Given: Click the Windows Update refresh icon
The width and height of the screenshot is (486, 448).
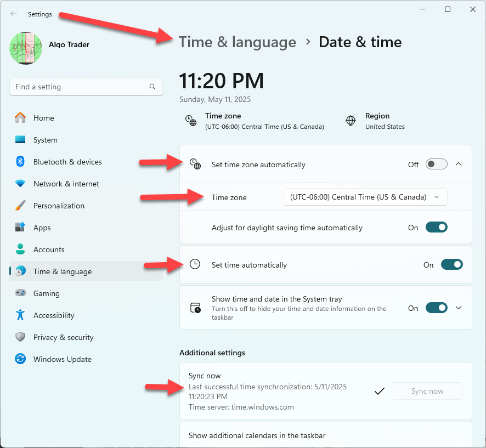Looking at the screenshot, I should click(x=20, y=359).
